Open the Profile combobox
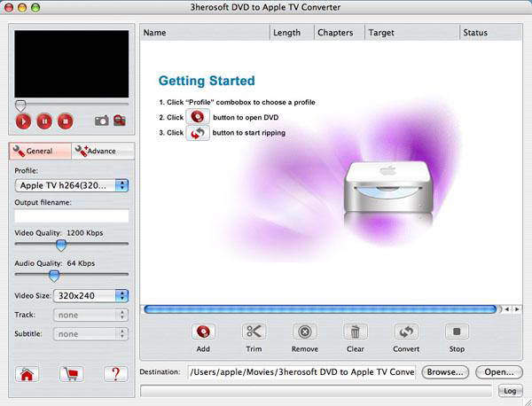Viewport: 532px width, 406px height. pos(72,185)
